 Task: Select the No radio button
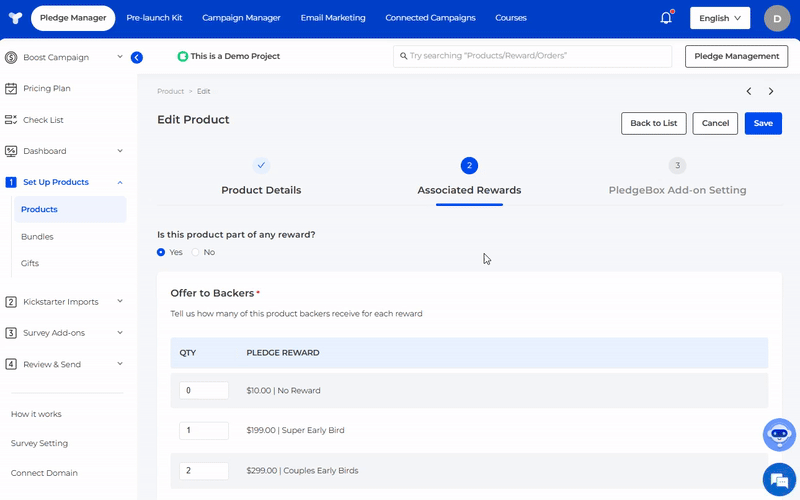[x=196, y=252]
